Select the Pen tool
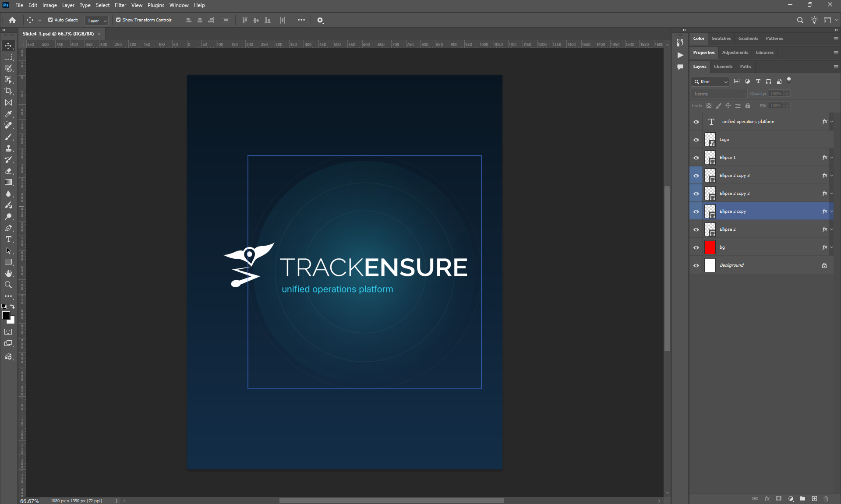 pos(8,228)
